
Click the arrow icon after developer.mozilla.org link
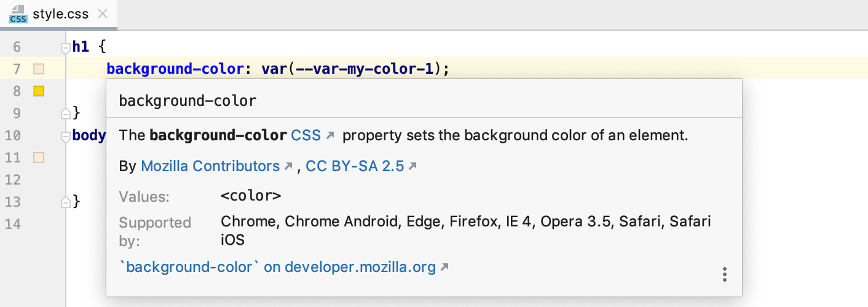click(445, 267)
